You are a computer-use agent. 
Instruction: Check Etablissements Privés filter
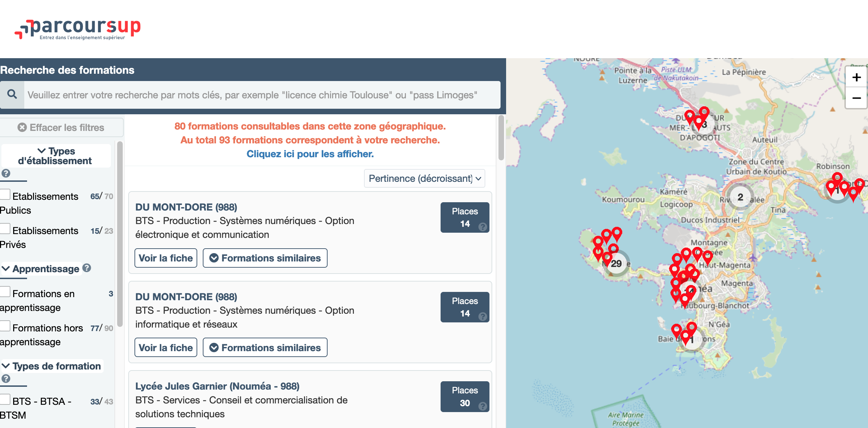click(5, 229)
